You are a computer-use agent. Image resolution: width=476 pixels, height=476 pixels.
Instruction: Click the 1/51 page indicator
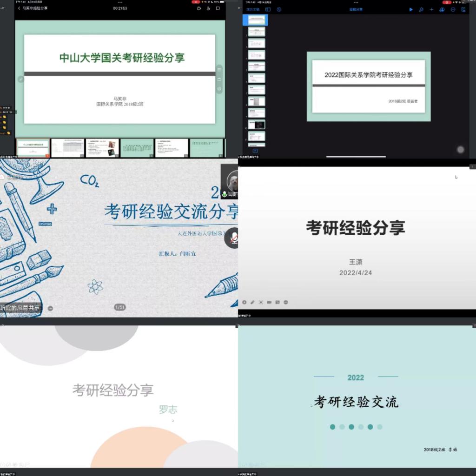pos(119,307)
